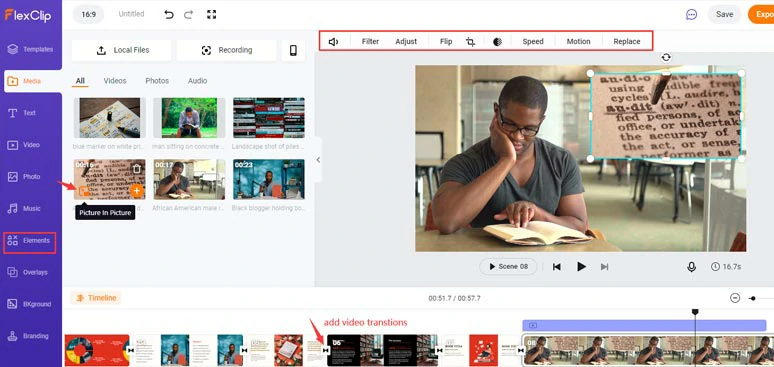Click the redo arrow icon
This screenshot has width=774, height=367.
(x=189, y=14)
